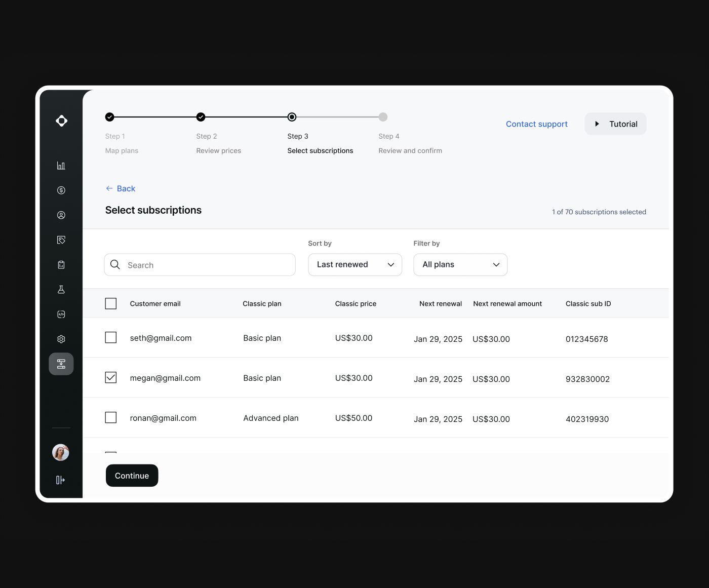
Task: Select all subscriptions via header checkbox
Action: coord(110,303)
